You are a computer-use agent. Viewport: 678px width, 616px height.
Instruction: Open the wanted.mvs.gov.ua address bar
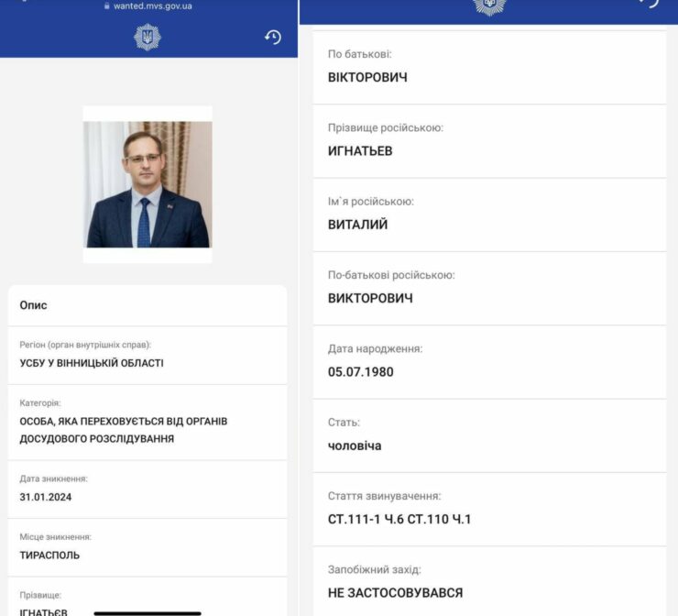click(148, 6)
